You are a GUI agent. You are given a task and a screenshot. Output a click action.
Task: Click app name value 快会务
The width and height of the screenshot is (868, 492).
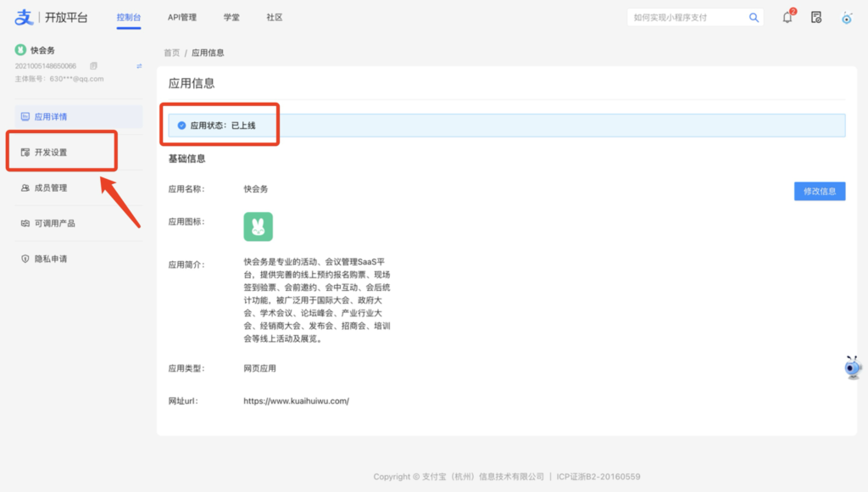256,189
